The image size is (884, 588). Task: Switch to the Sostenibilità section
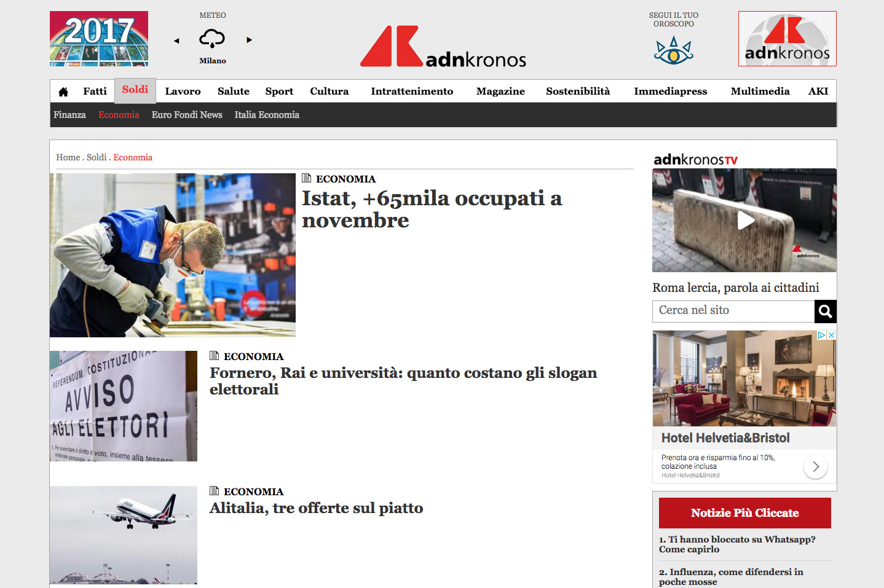[x=578, y=92]
